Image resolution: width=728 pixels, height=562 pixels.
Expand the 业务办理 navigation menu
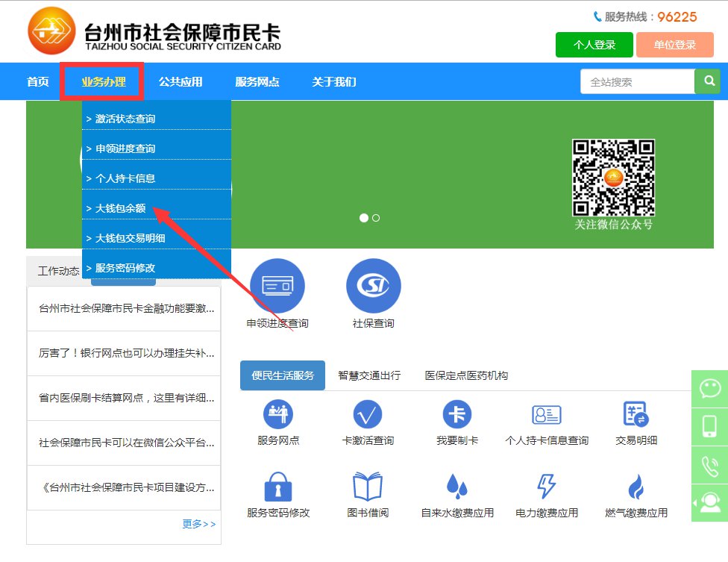tap(103, 82)
